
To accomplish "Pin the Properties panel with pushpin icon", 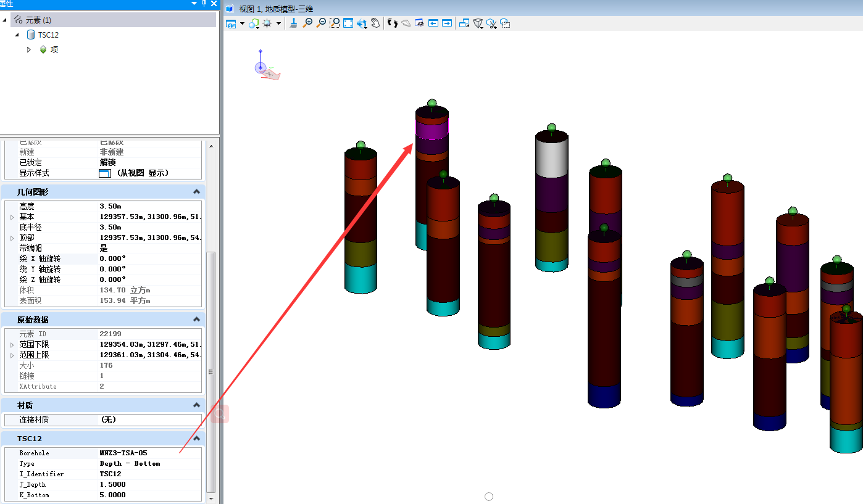I will [204, 4].
